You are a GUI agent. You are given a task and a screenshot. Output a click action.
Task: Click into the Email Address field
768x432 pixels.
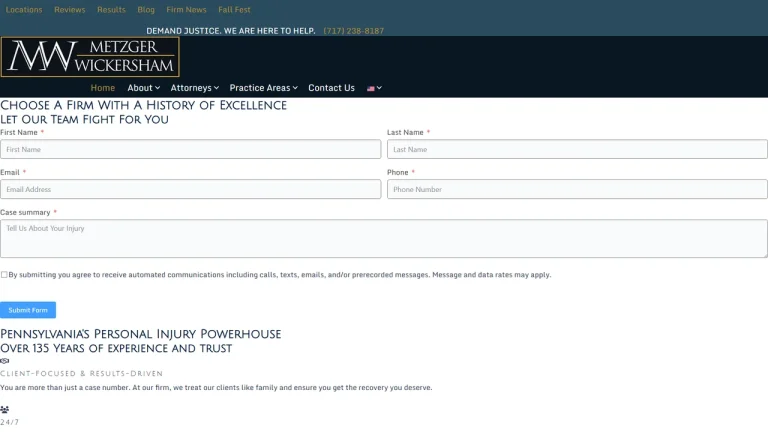coord(191,190)
